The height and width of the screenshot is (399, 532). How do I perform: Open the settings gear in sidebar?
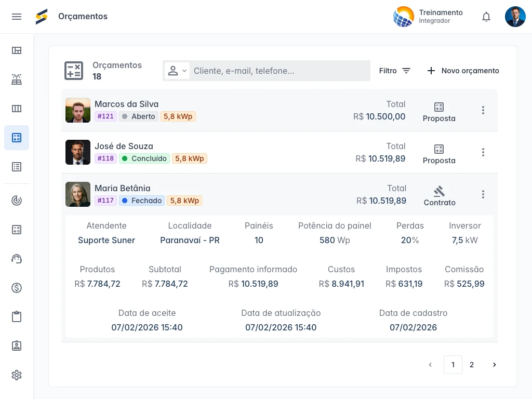17,375
